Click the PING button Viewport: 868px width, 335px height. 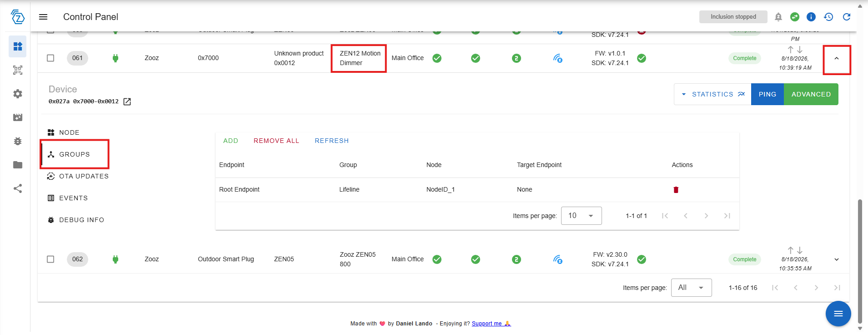click(x=768, y=94)
